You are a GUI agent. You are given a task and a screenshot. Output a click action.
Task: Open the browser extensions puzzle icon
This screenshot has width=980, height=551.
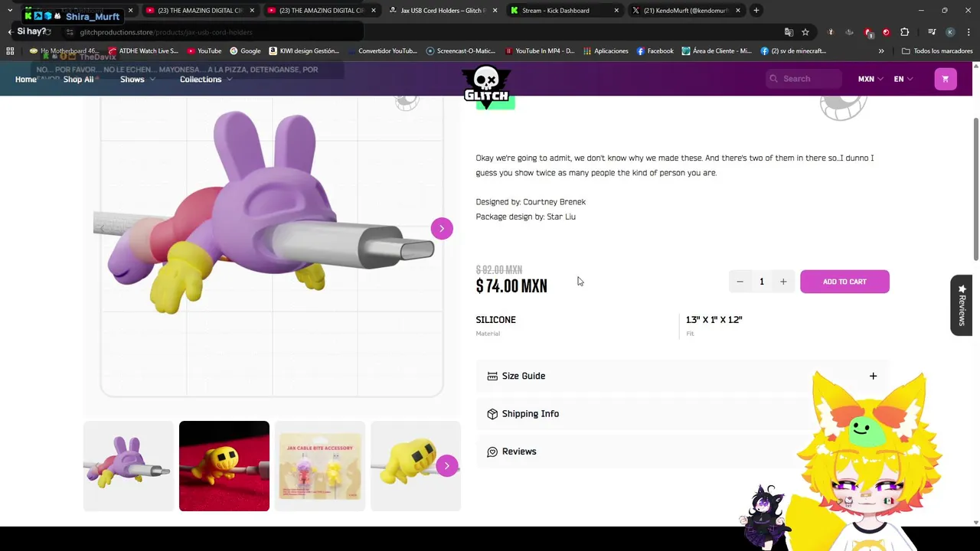coord(905,32)
